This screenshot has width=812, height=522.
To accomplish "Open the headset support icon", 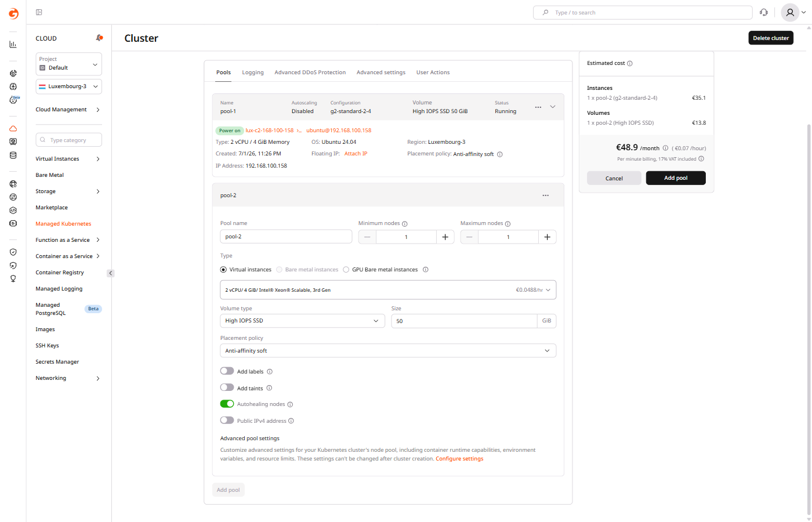I will pos(764,12).
